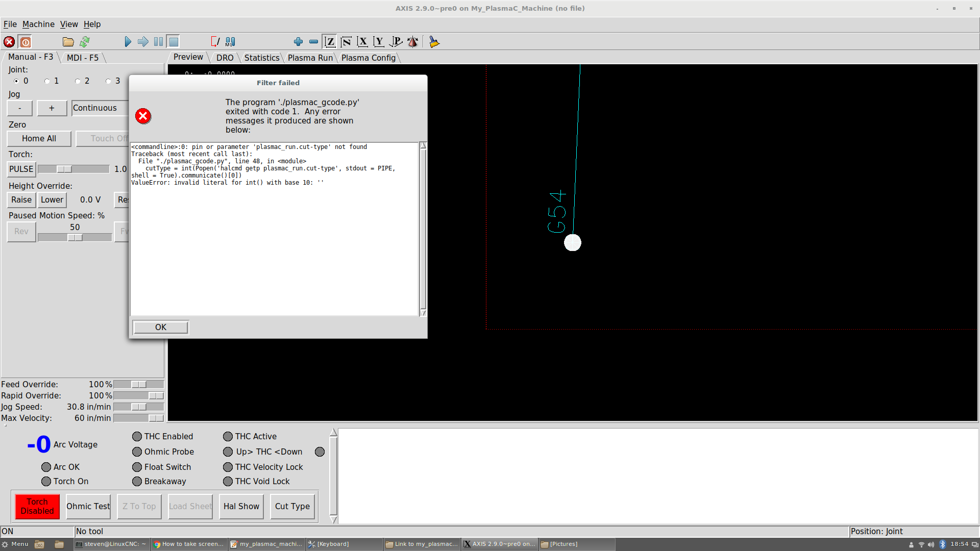Viewport: 980px width, 551px height.
Task: Pause program execution
Action: coord(159,42)
